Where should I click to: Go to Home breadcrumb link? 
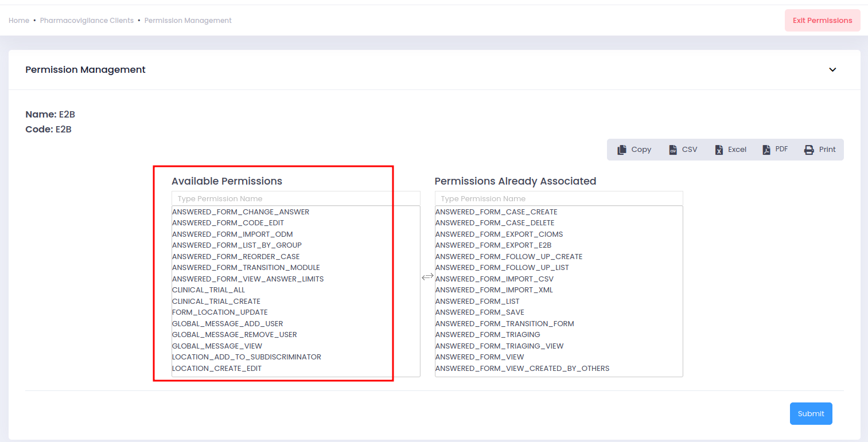[x=19, y=21]
